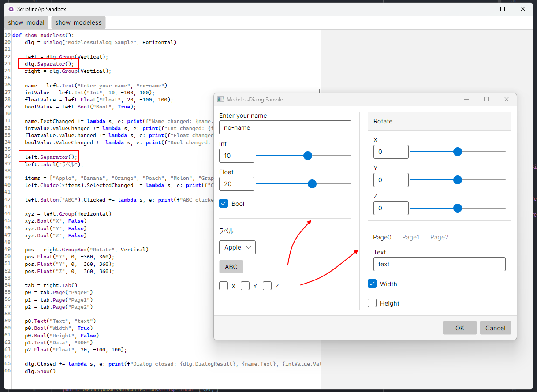
Task: Click the Rotate X slider thumb
Action: 458,152
